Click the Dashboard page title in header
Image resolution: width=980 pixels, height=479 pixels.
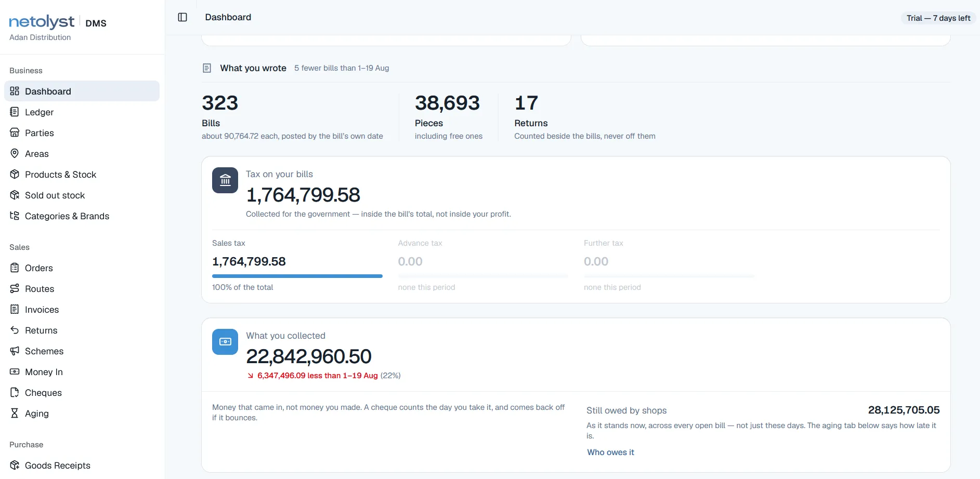[x=228, y=17]
